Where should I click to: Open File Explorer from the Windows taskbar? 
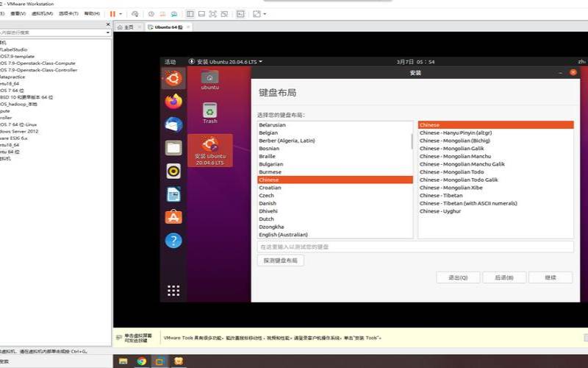[123, 361]
